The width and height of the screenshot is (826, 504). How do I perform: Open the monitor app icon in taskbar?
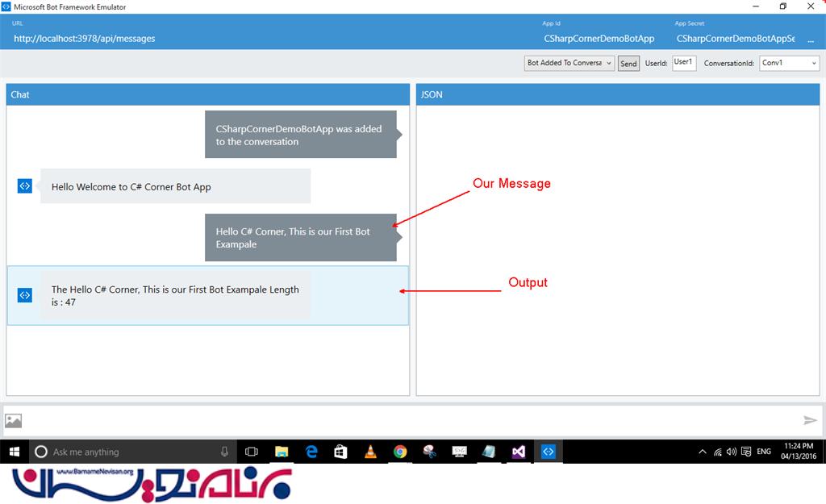click(x=459, y=452)
